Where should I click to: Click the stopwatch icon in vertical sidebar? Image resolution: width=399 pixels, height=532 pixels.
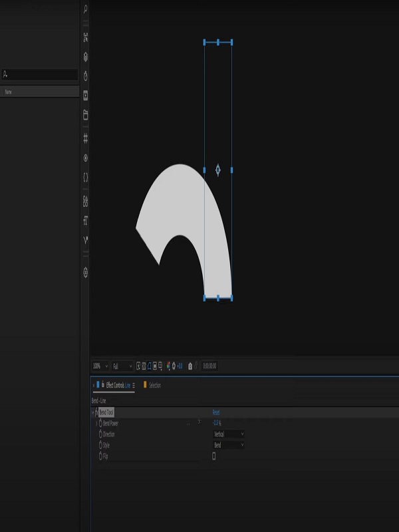click(x=86, y=76)
